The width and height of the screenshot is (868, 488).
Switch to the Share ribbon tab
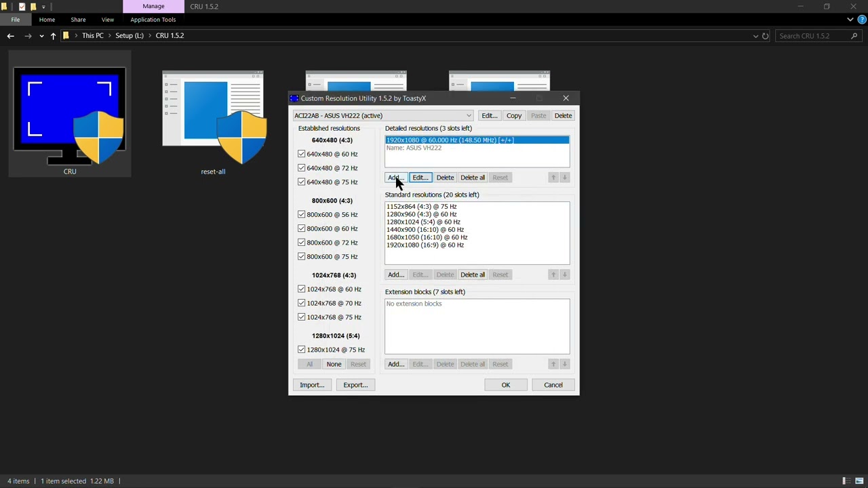78,20
